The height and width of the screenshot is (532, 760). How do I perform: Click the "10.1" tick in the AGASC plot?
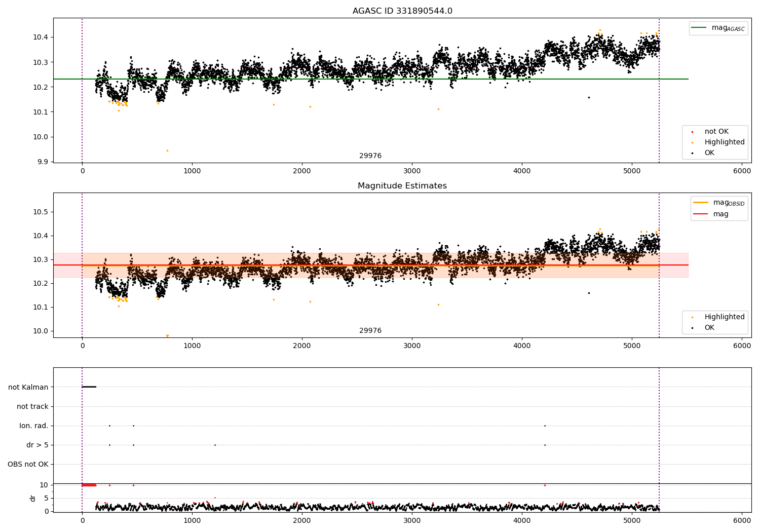tap(40, 112)
